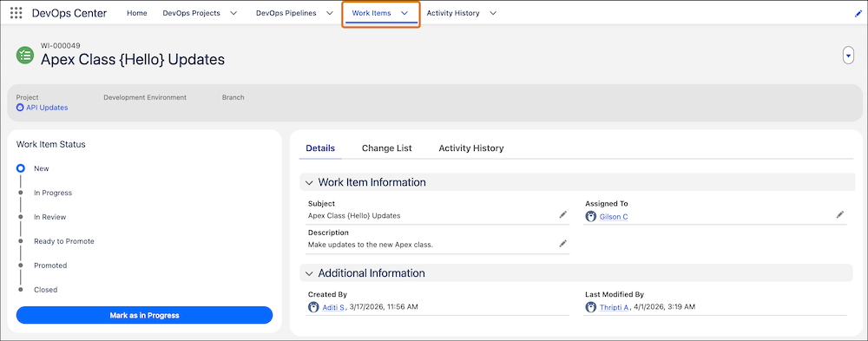The height and width of the screenshot is (341, 868).
Task: Open the record actions dropdown button
Action: click(848, 56)
